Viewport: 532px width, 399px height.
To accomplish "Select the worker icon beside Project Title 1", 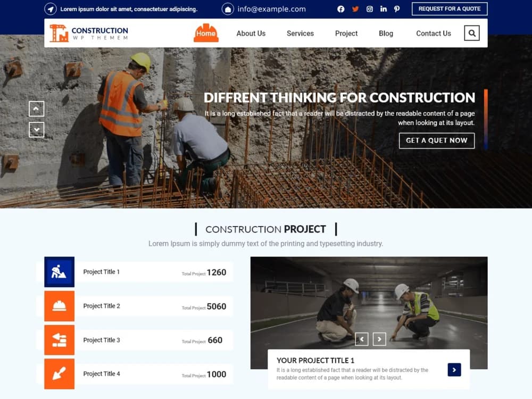I will coord(59,272).
